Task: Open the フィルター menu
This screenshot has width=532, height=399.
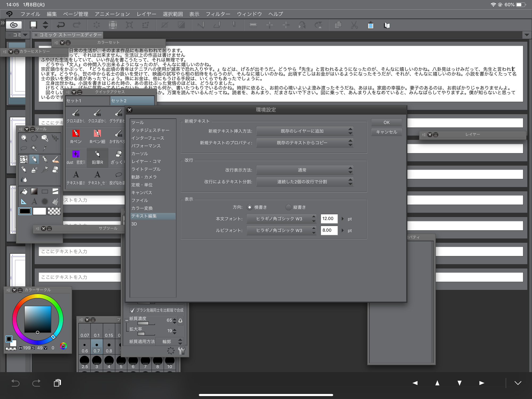Action: (x=218, y=14)
